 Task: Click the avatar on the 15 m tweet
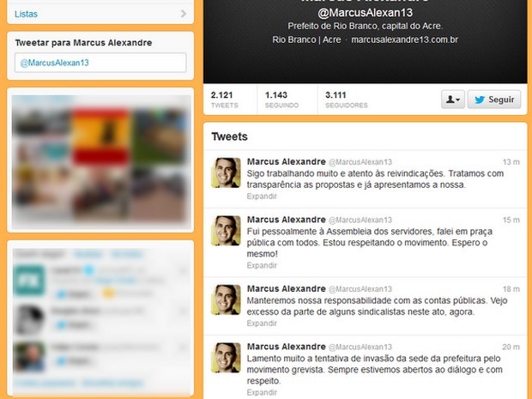point(226,231)
